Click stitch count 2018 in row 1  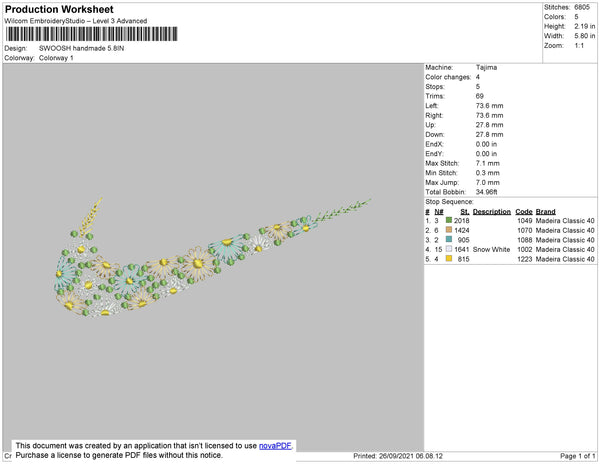click(461, 221)
